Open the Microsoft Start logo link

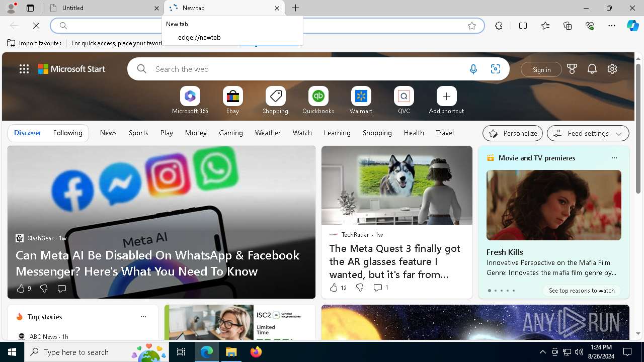(72, 69)
